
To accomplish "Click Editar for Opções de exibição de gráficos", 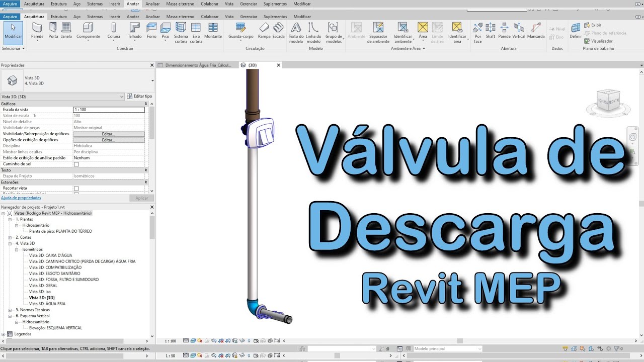I will [x=109, y=140].
